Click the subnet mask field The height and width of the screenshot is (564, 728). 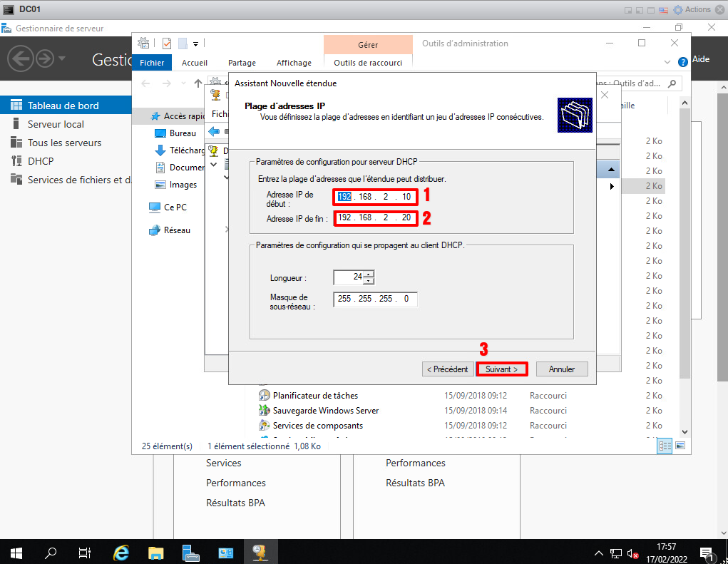(374, 299)
